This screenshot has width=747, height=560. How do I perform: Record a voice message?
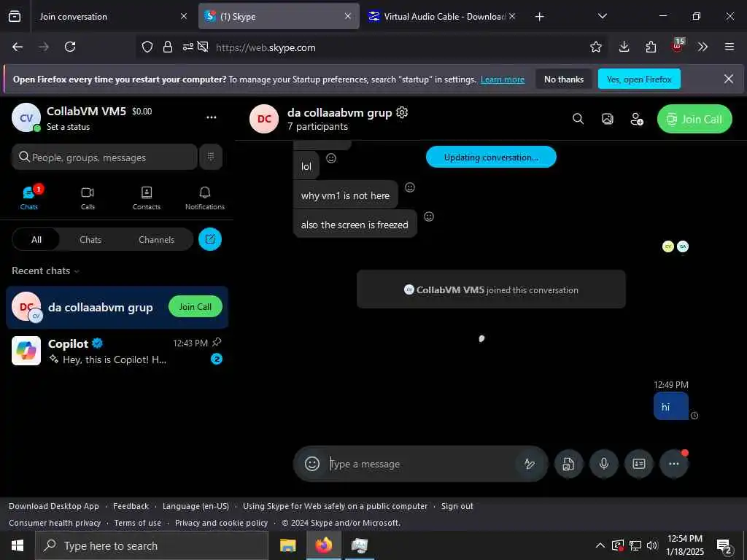point(603,463)
